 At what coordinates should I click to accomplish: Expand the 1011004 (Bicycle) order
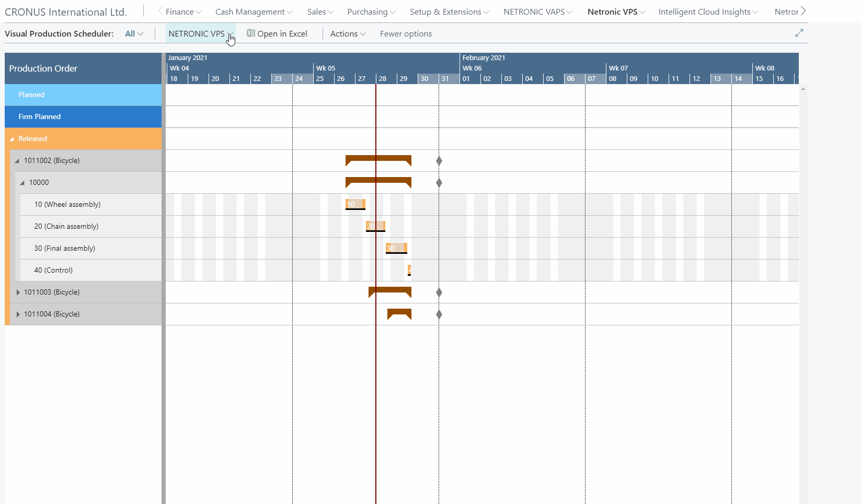click(19, 314)
